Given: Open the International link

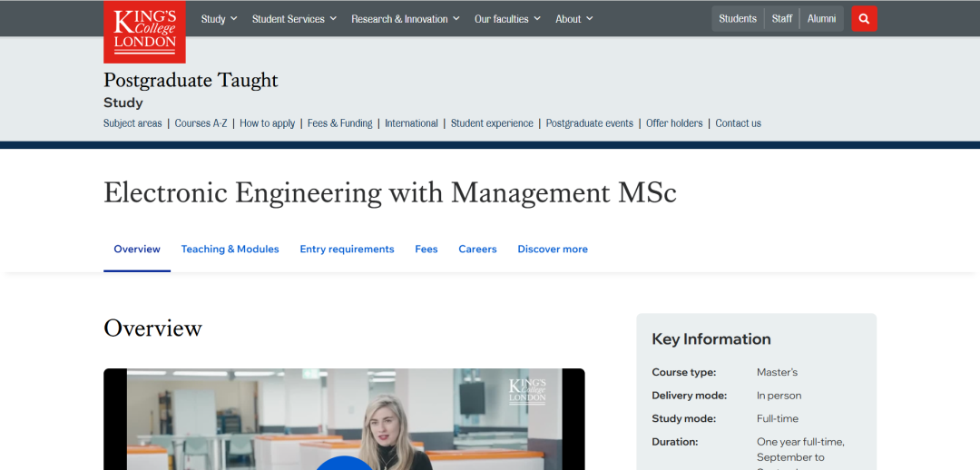Looking at the screenshot, I should [x=411, y=123].
